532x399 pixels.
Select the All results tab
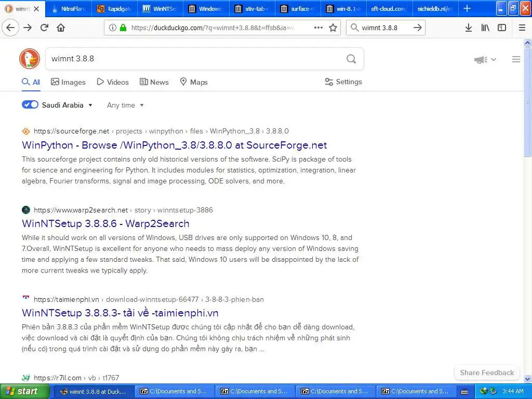[31, 82]
